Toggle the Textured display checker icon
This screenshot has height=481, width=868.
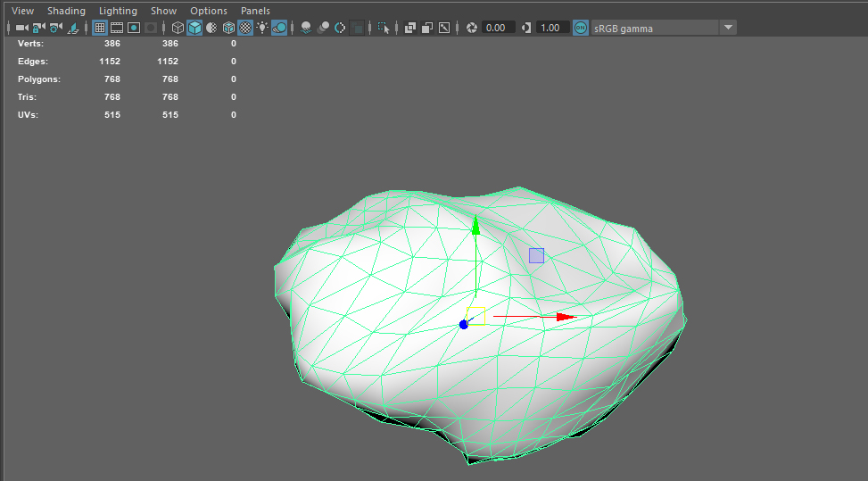click(x=244, y=28)
